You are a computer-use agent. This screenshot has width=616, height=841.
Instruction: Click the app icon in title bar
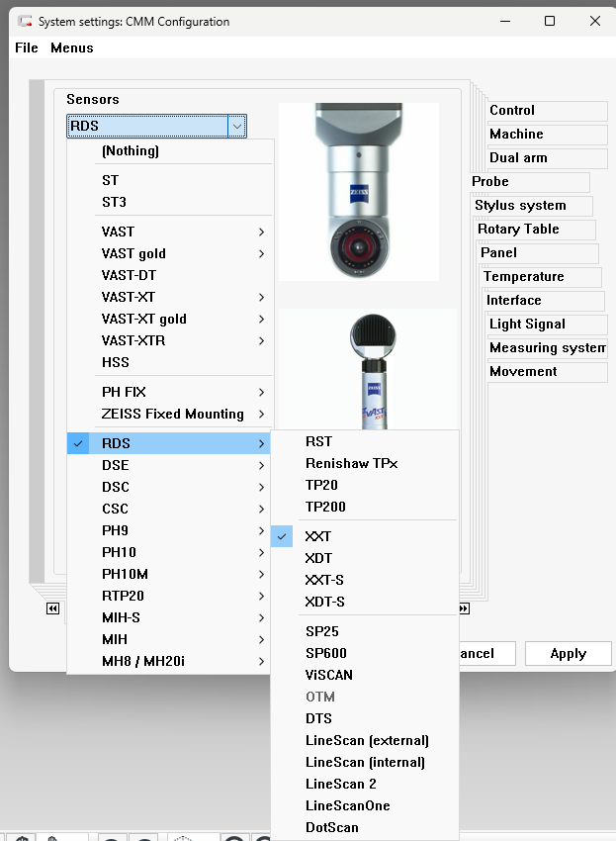[x=24, y=21]
